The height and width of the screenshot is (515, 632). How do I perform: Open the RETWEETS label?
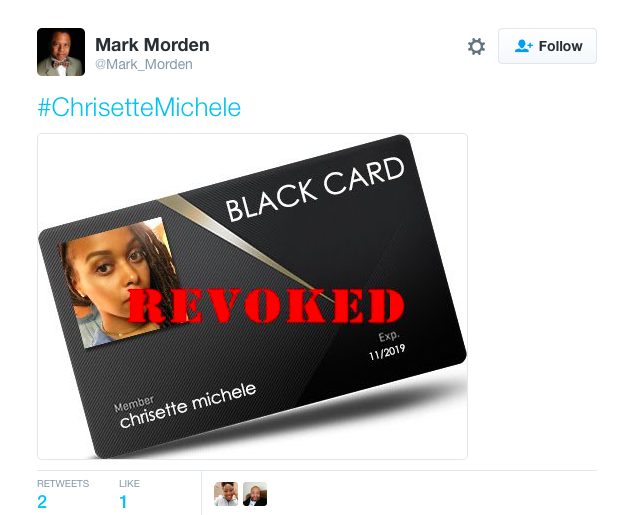pos(63,484)
